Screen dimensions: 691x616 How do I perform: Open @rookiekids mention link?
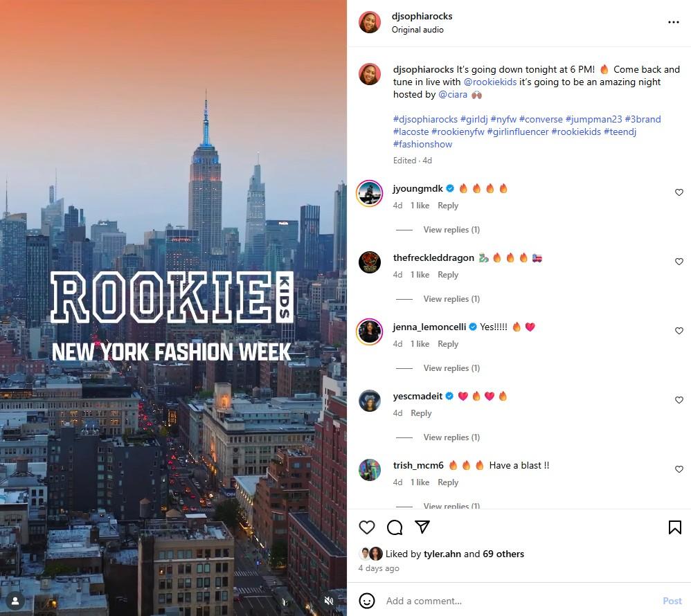pyautogui.click(x=490, y=82)
